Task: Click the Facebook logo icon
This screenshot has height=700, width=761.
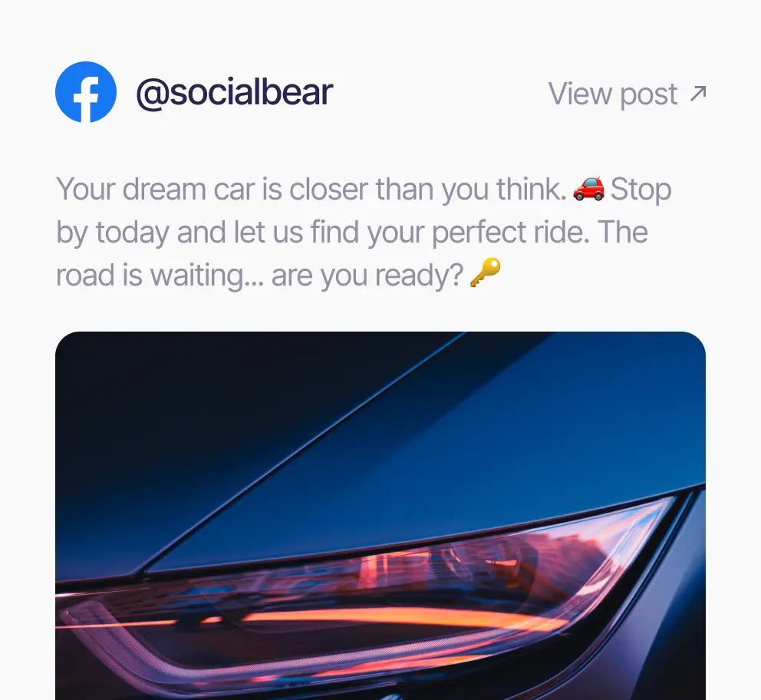Action: [x=86, y=92]
